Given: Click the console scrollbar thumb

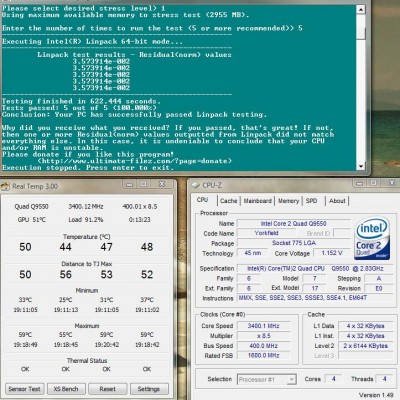Looking at the screenshot, I should [361, 33].
